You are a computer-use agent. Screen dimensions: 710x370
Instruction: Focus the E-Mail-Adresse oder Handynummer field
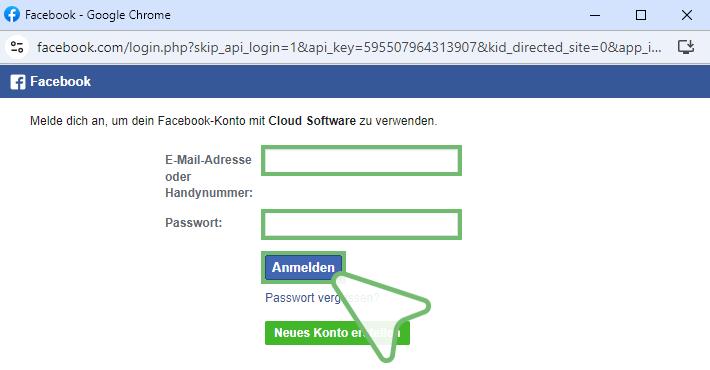(361, 161)
